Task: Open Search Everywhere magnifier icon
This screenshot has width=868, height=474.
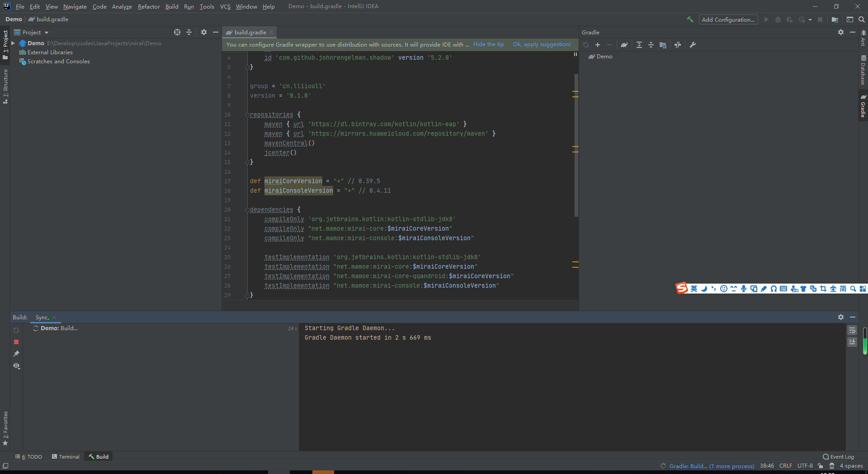Action: [x=862, y=19]
